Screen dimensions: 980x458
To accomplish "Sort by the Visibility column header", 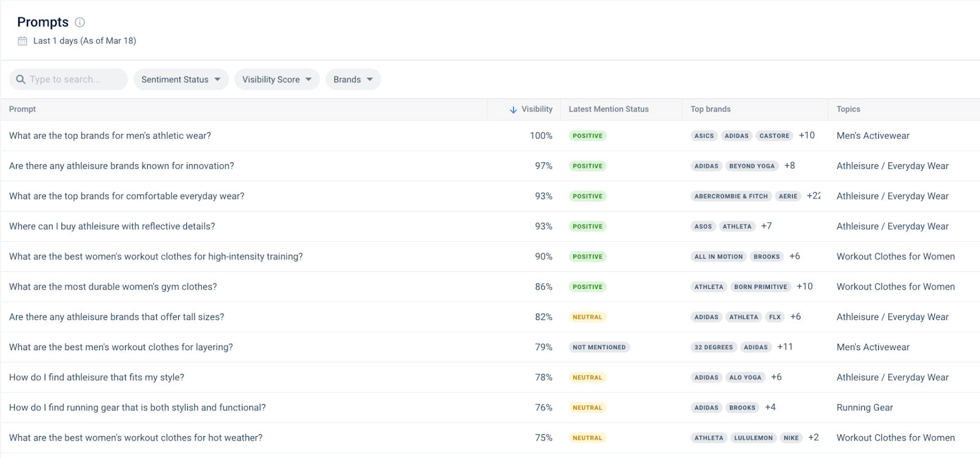I will tap(537, 109).
